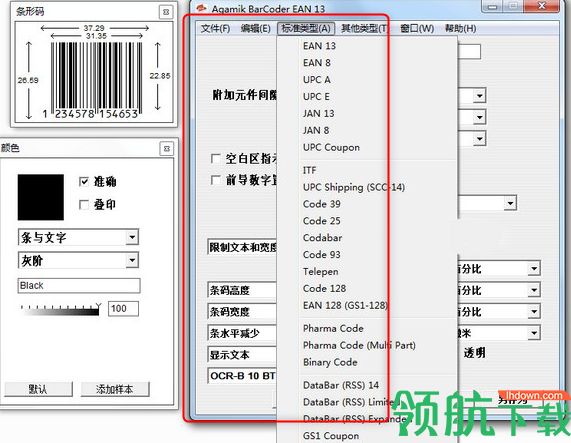Close the 颜色 panel
The image size is (571, 443).
pyautogui.click(x=166, y=149)
